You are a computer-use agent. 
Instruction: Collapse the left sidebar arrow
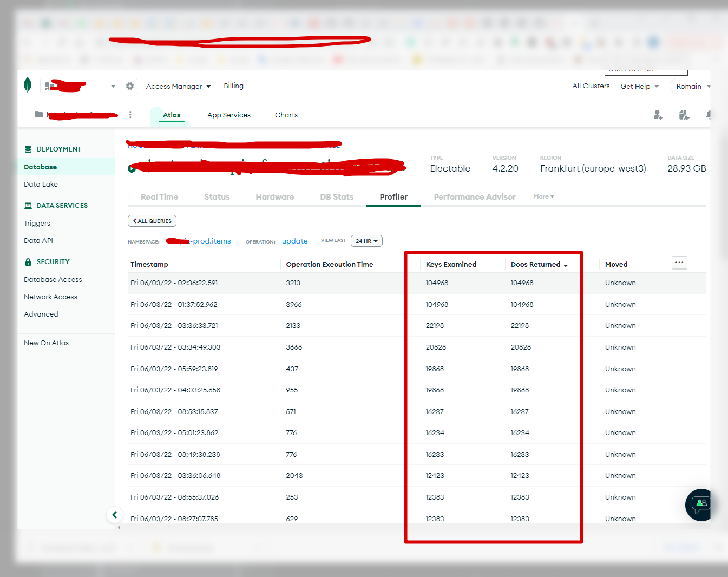tap(115, 515)
